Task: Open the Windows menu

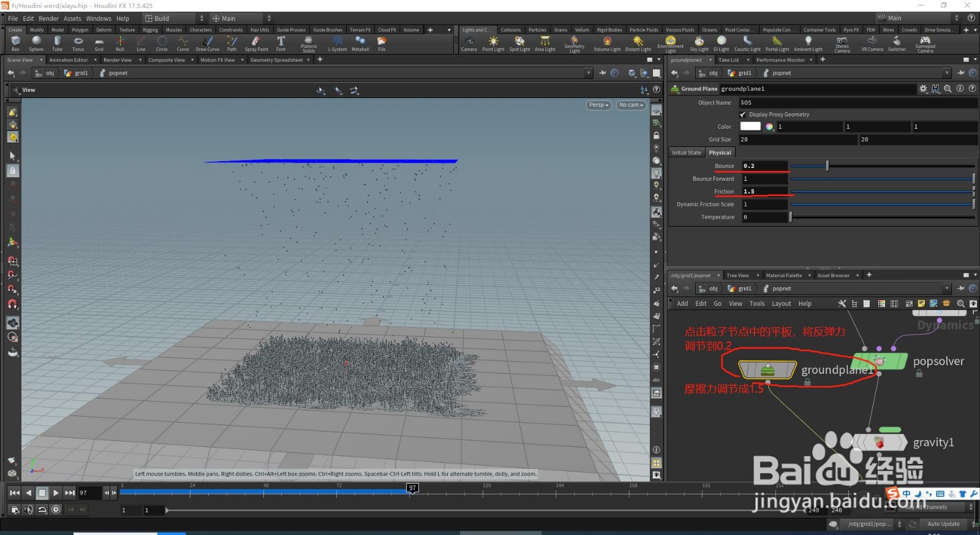Action: (99, 18)
